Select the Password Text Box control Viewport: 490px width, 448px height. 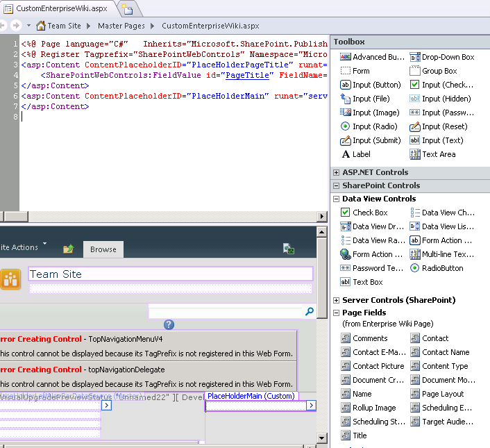372,268
